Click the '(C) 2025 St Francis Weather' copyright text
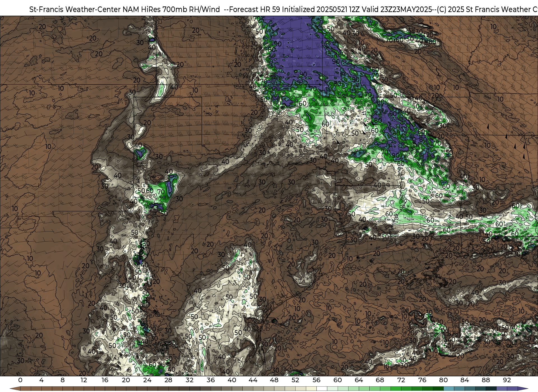The image size is (538, 392). [x=484, y=10]
